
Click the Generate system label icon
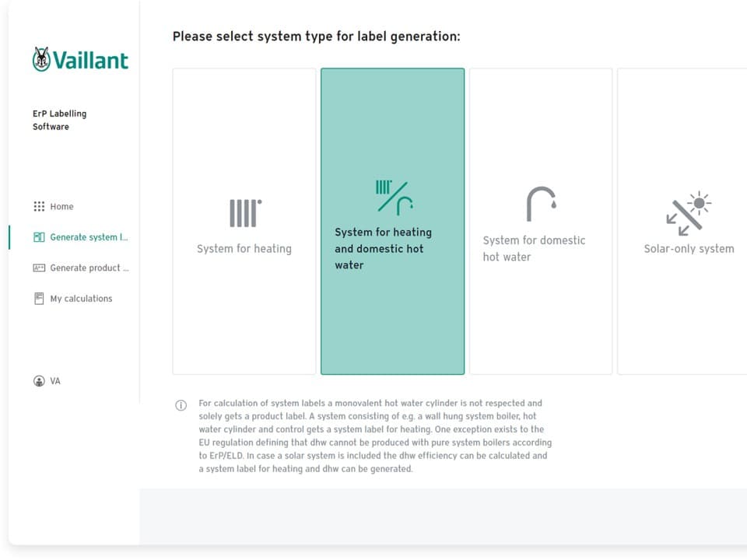39,237
